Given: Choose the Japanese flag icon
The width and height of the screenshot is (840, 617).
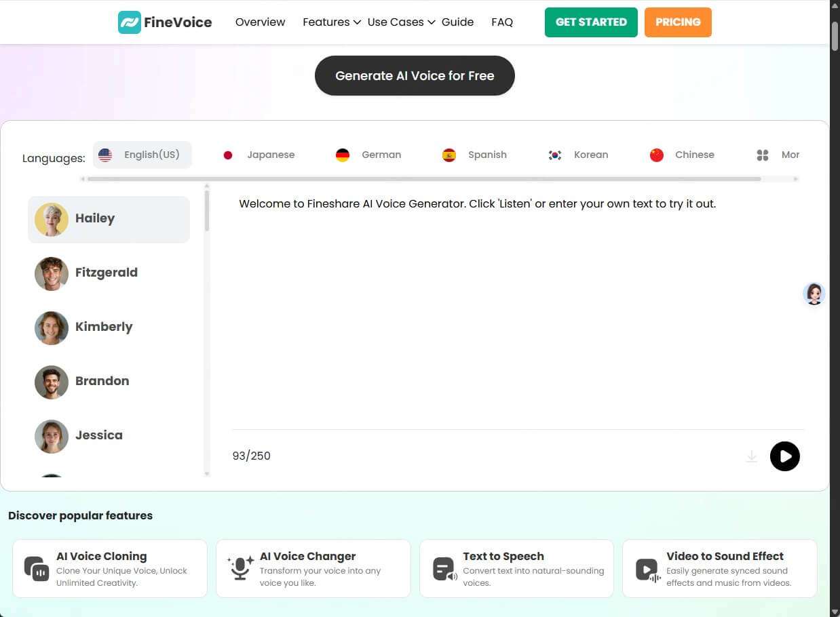Looking at the screenshot, I should pyautogui.click(x=228, y=155).
